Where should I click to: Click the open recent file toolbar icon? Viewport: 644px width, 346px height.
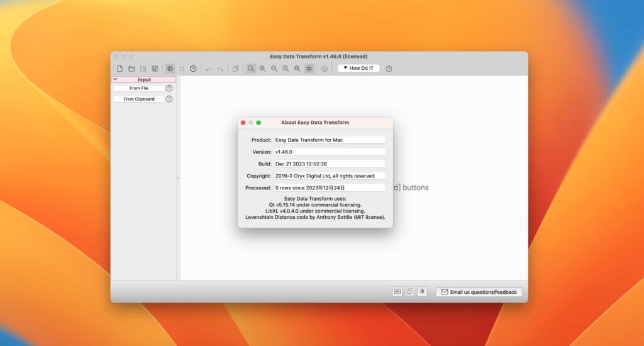coord(143,69)
